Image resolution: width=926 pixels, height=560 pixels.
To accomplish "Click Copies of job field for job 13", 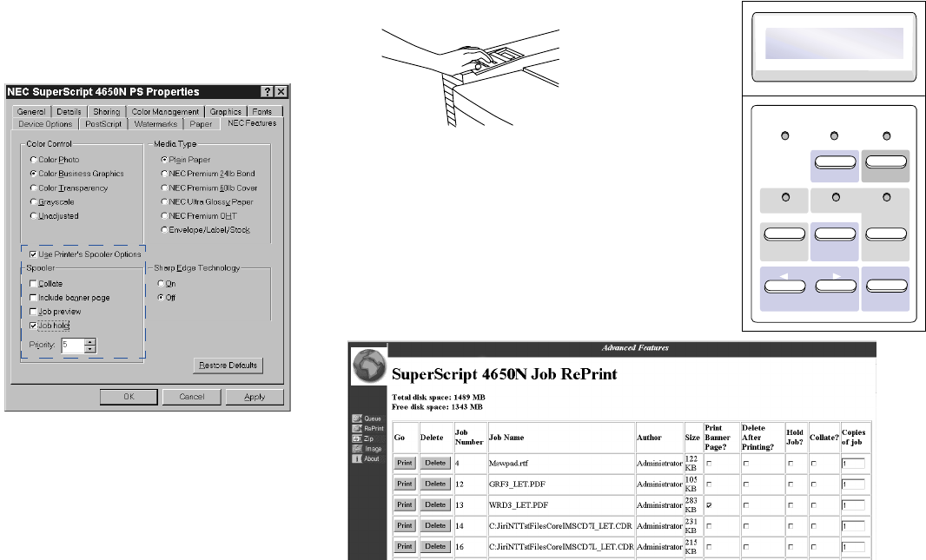I will (x=853, y=505).
